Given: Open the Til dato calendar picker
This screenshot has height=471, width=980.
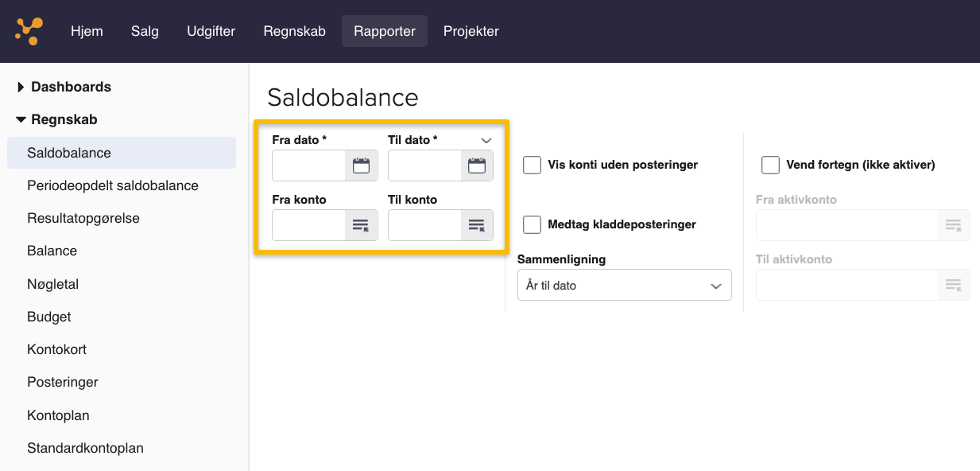Looking at the screenshot, I should click(x=477, y=165).
